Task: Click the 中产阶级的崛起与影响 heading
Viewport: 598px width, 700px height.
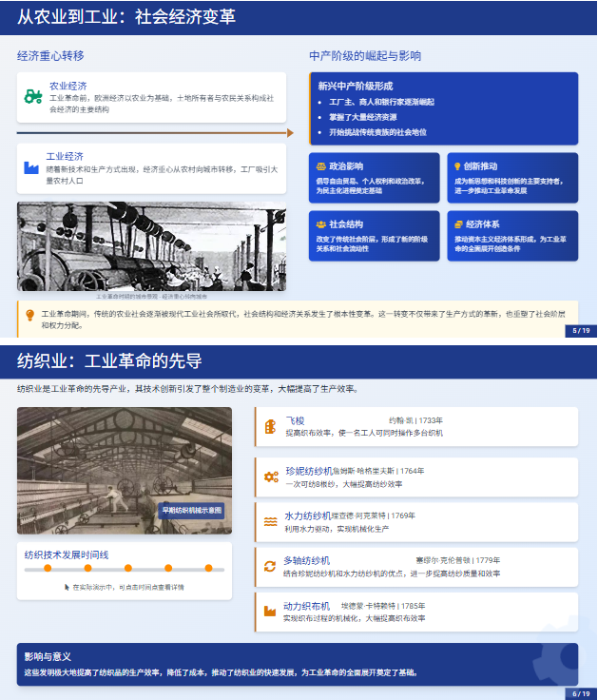Action: [x=365, y=56]
